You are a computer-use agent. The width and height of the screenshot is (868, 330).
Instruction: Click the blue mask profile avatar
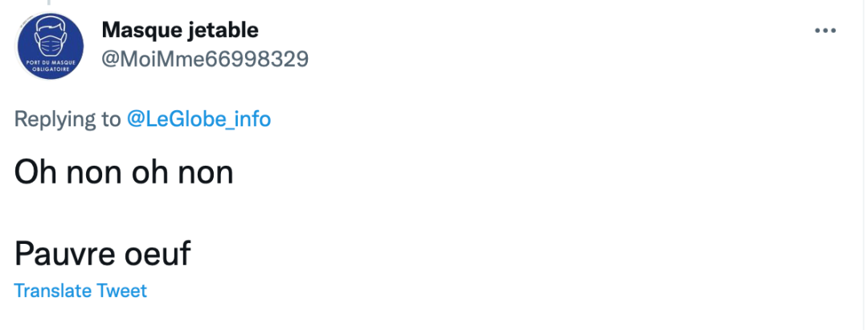[51, 47]
